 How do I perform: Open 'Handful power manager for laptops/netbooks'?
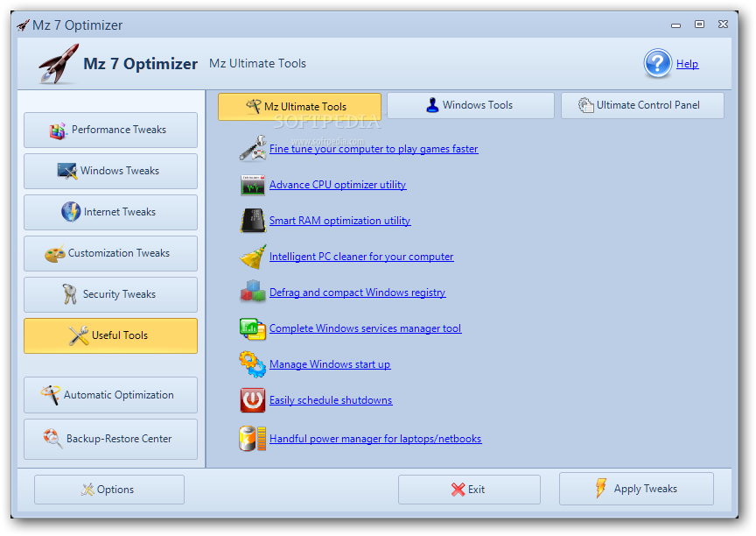(x=375, y=439)
